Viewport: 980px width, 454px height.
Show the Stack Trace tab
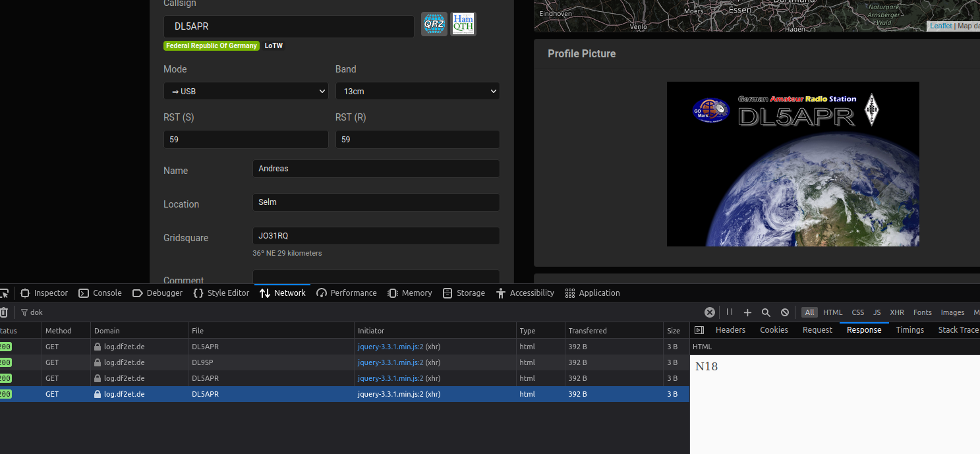click(958, 330)
